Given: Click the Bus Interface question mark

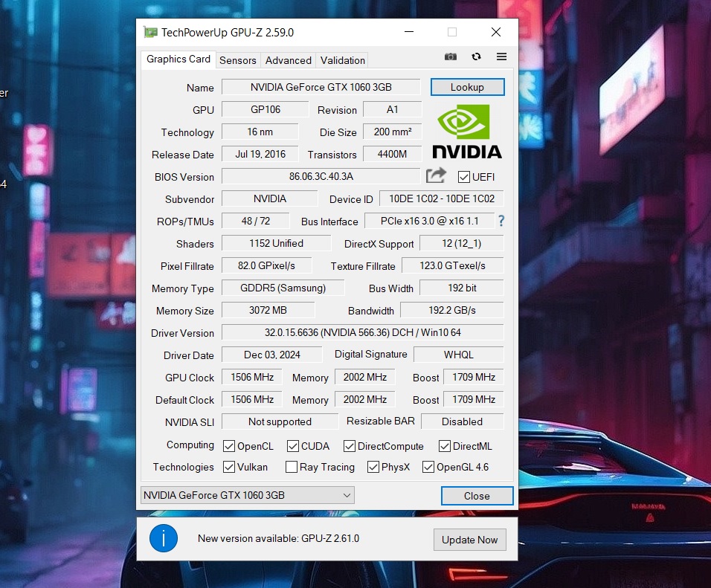Looking at the screenshot, I should [501, 221].
